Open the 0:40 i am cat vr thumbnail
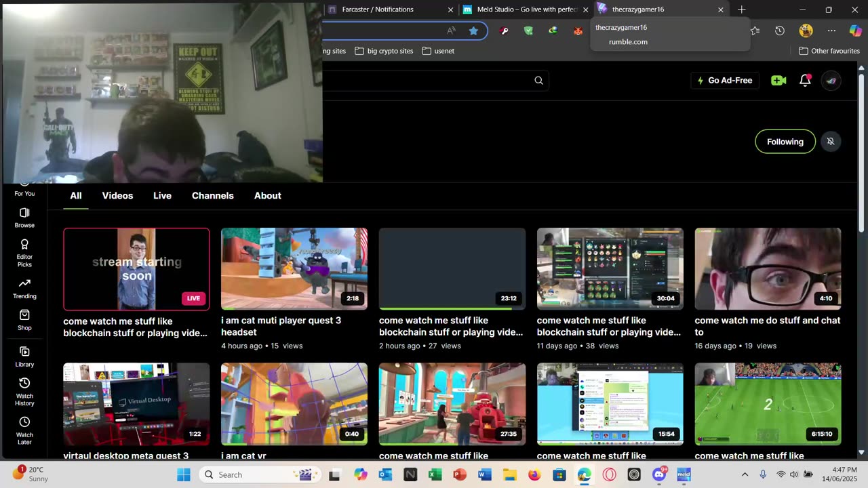 (294, 404)
